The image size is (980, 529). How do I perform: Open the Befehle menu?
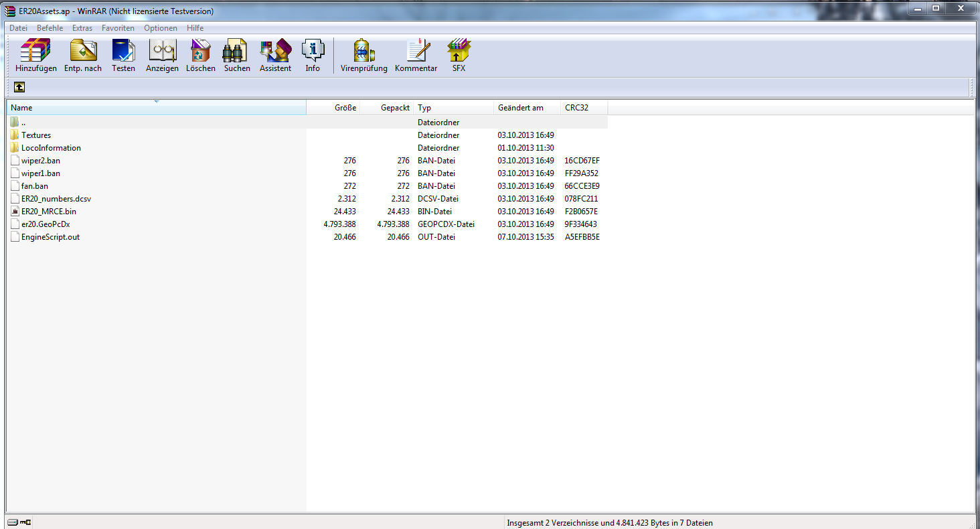point(50,28)
